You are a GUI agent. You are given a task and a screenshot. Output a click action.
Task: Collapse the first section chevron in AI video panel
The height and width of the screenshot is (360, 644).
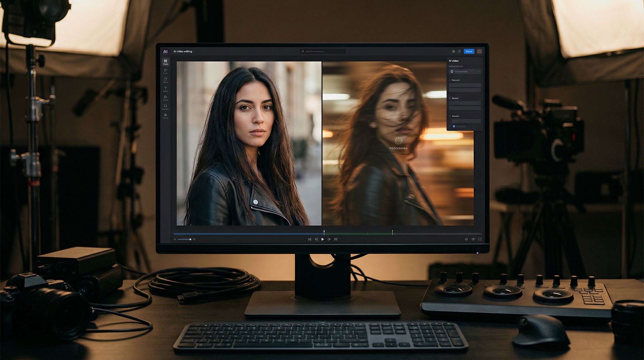click(x=450, y=80)
